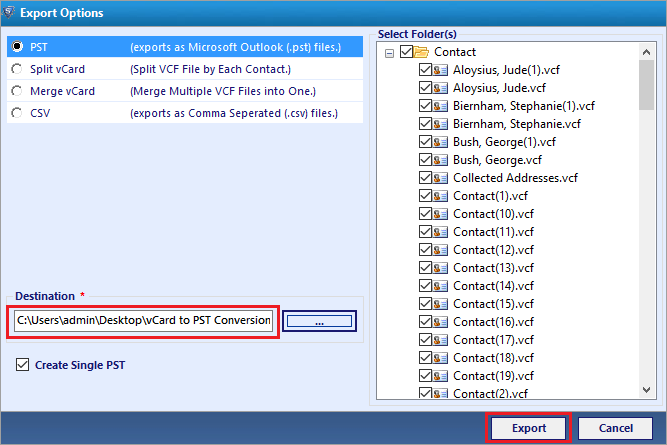Click the Destination path input field
Viewport: 667px width, 445px height.
143,321
